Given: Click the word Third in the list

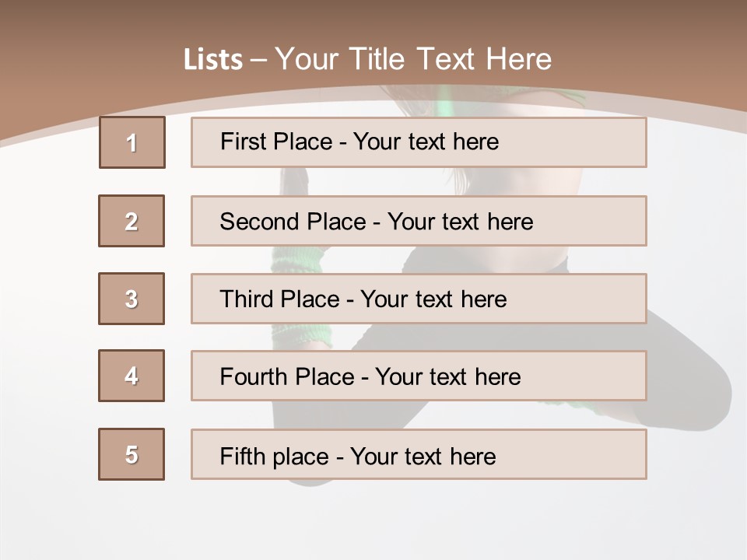Looking at the screenshot, I should click(x=247, y=299).
